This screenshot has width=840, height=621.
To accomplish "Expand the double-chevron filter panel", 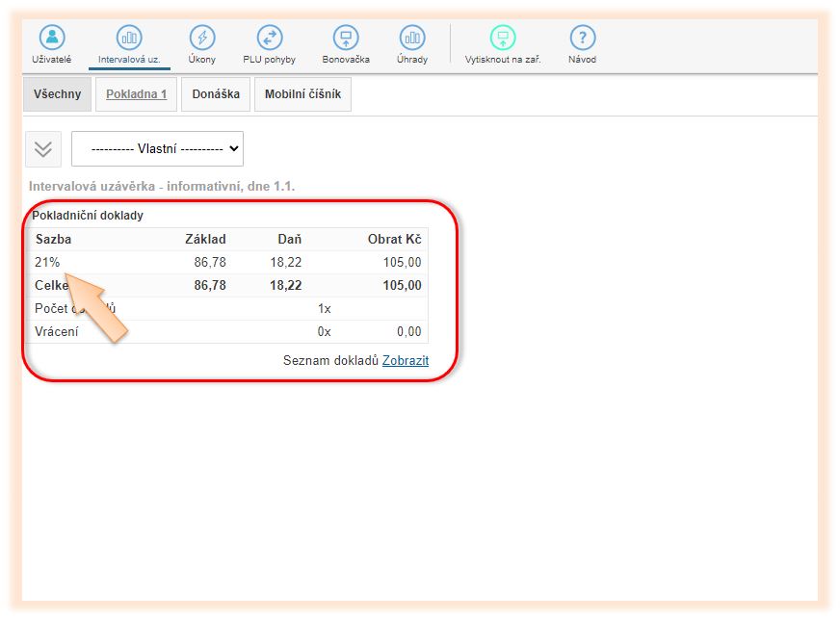I will click(x=43, y=149).
